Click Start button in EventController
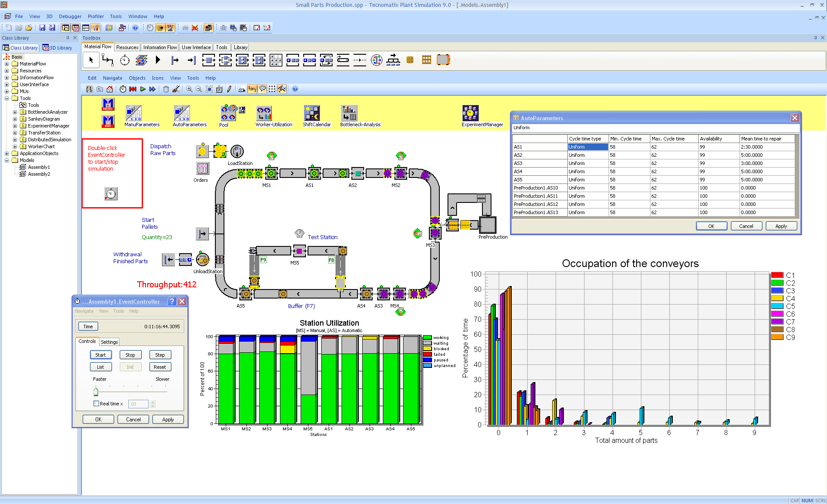This screenshot has width=827, height=504. [x=100, y=355]
